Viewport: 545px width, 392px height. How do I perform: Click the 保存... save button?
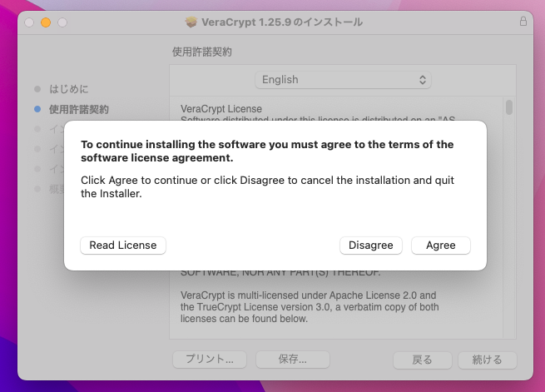click(x=292, y=360)
